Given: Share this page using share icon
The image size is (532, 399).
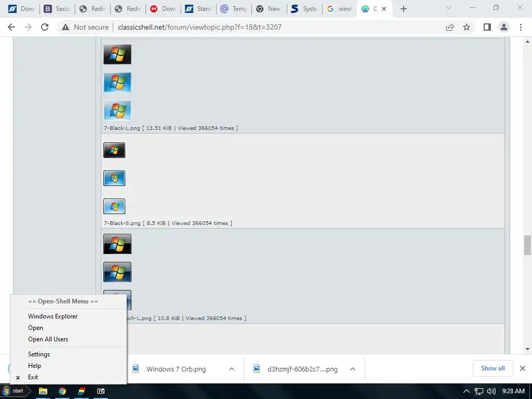Looking at the screenshot, I should click(450, 27).
